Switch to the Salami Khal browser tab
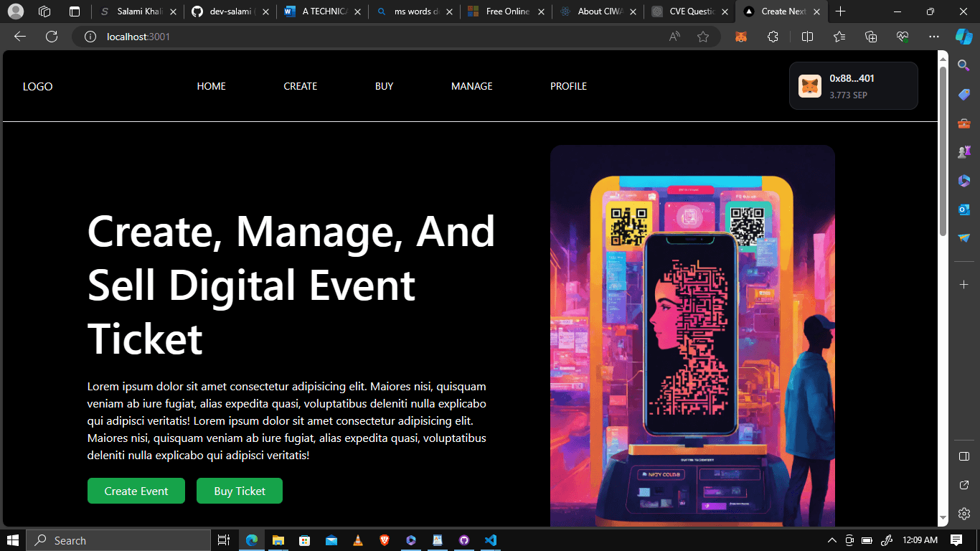Viewport: 980px width, 551px height. click(138, 11)
